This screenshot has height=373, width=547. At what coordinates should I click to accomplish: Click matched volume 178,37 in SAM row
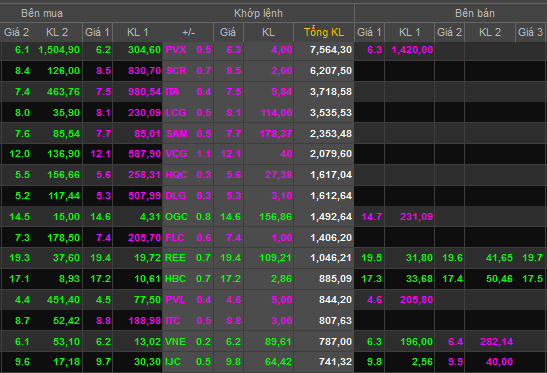276,133
